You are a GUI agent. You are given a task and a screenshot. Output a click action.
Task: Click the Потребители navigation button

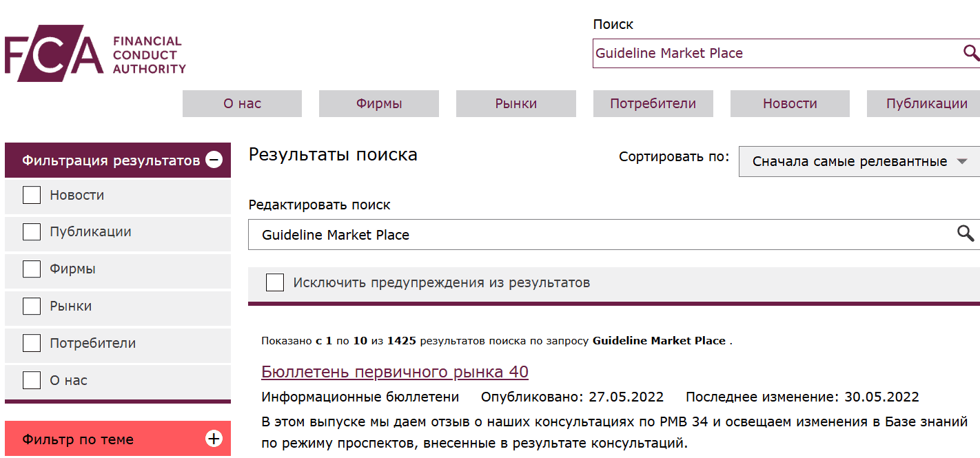click(653, 103)
